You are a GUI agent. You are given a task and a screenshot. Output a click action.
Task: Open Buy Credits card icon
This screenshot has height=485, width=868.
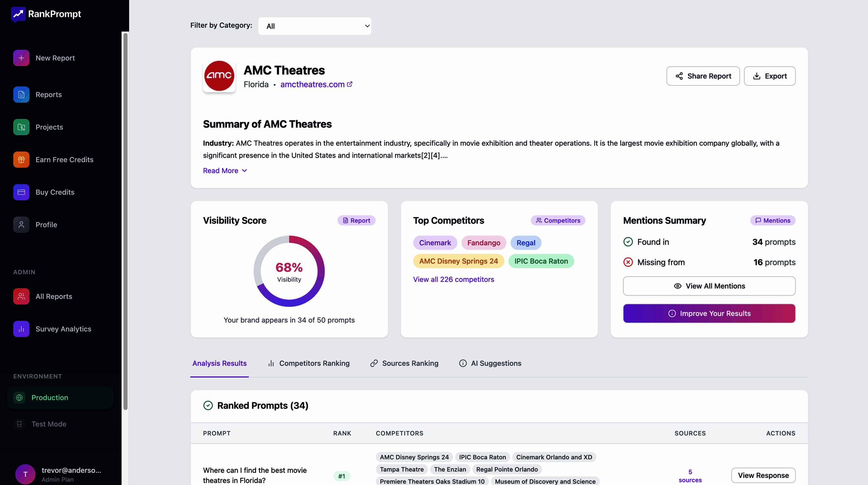(21, 192)
